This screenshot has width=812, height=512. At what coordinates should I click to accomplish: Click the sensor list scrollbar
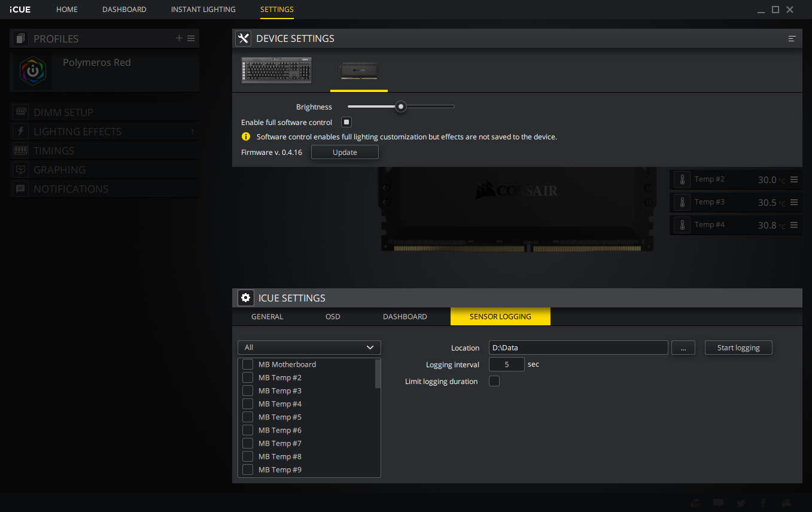point(378,374)
